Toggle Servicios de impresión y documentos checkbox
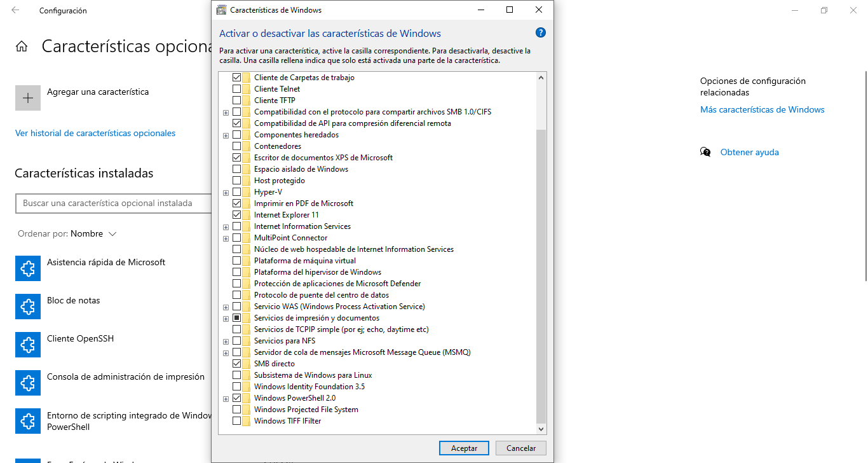This screenshot has height=463, width=868. [x=237, y=318]
